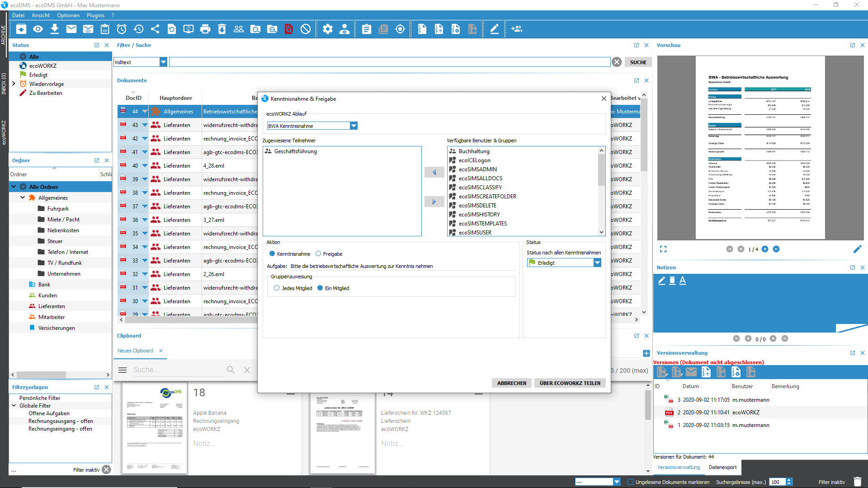Open the Plugins menu
The height and width of the screenshot is (488, 868).
tap(95, 15)
